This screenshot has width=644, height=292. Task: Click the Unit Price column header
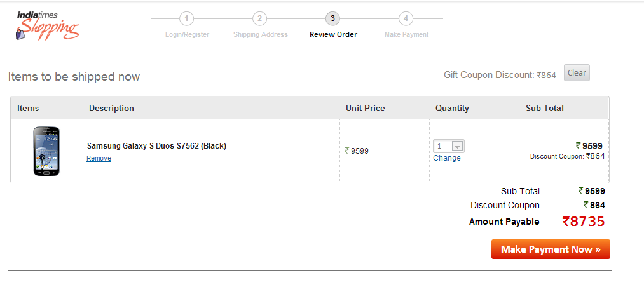366,109
